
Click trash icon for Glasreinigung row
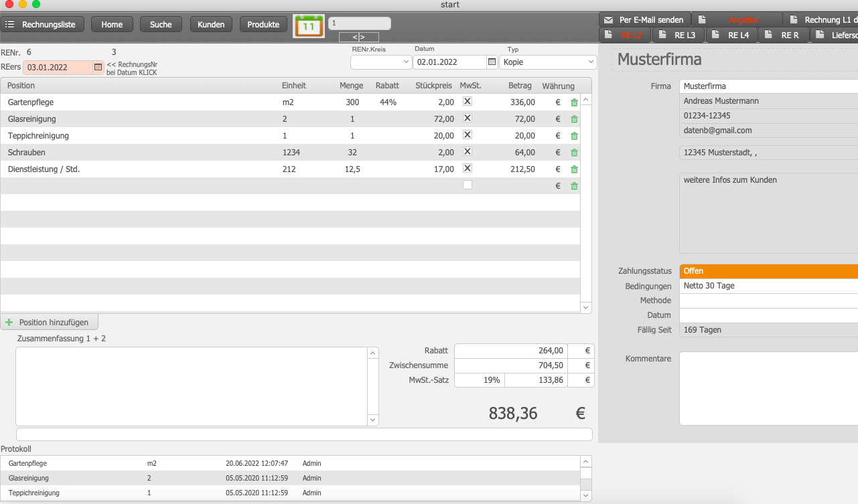pyautogui.click(x=574, y=119)
